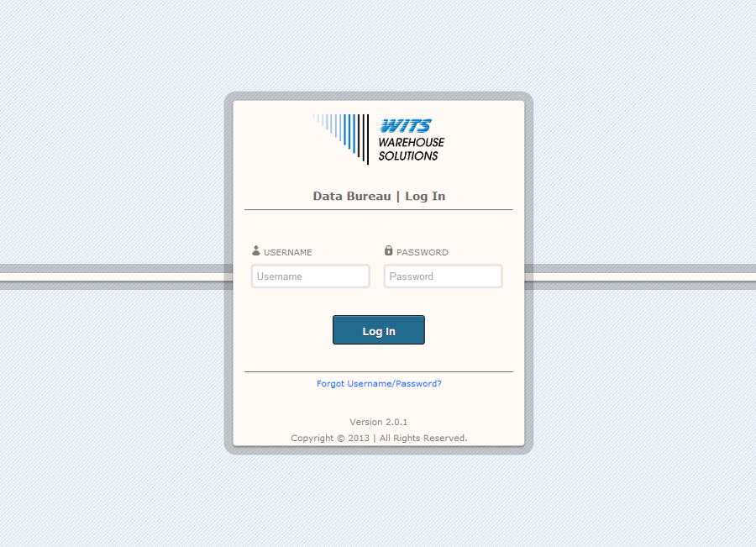Viewport: 756px width, 547px height.
Task: Open the Forgot Username/Password? link
Action: 379,383
